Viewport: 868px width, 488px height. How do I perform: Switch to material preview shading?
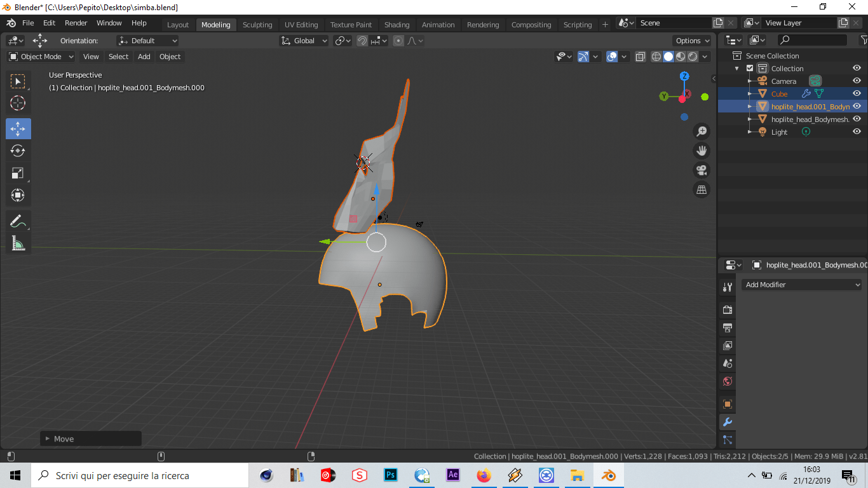pyautogui.click(x=681, y=57)
